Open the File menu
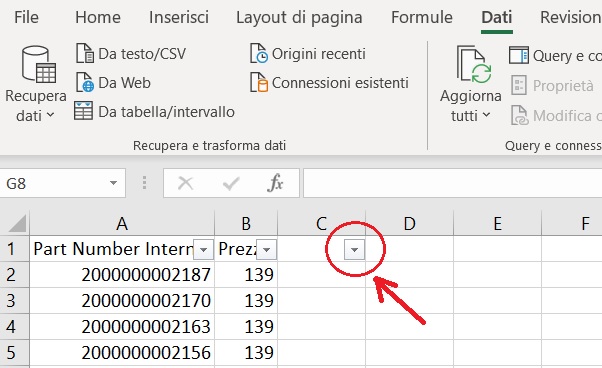The image size is (602, 368). 26,17
